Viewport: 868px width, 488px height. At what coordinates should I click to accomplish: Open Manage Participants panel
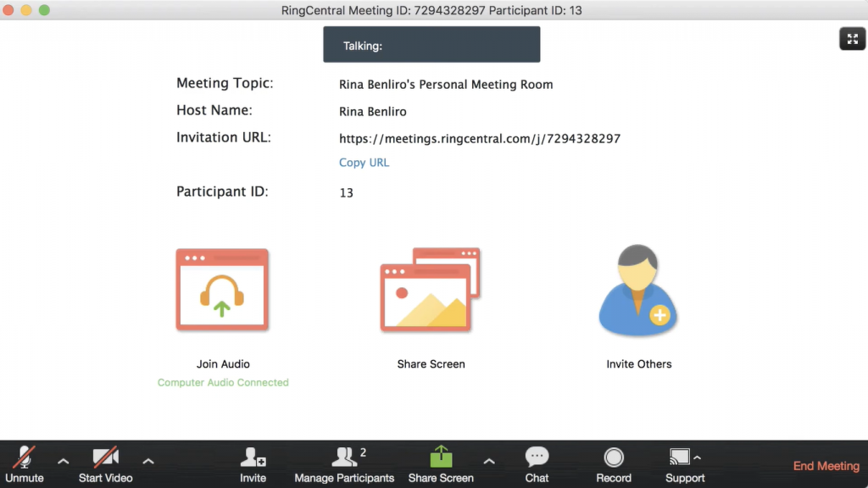[344, 465]
